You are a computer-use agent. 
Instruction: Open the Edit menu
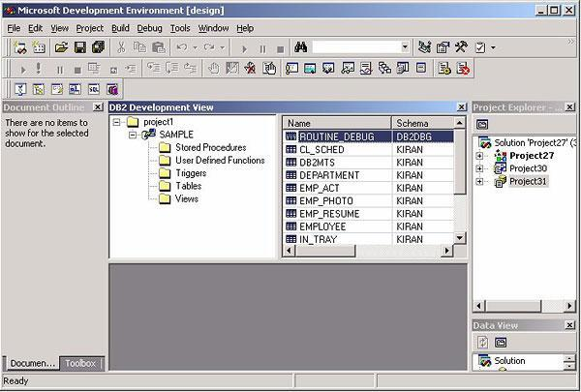tap(36, 28)
